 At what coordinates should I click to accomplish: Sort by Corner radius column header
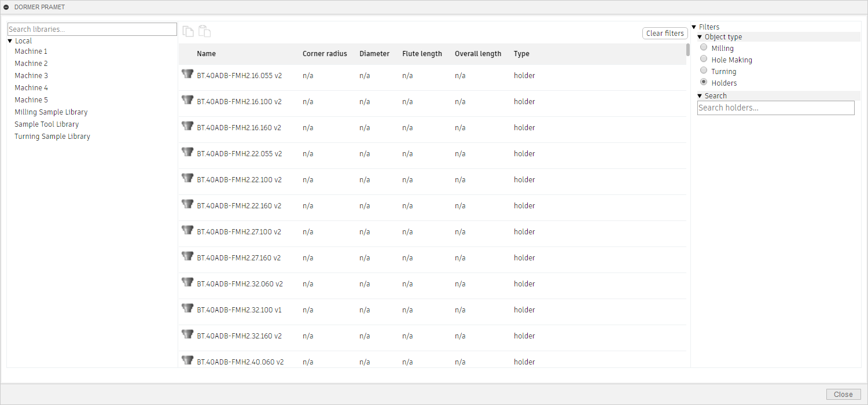pyautogui.click(x=325, y=54)
